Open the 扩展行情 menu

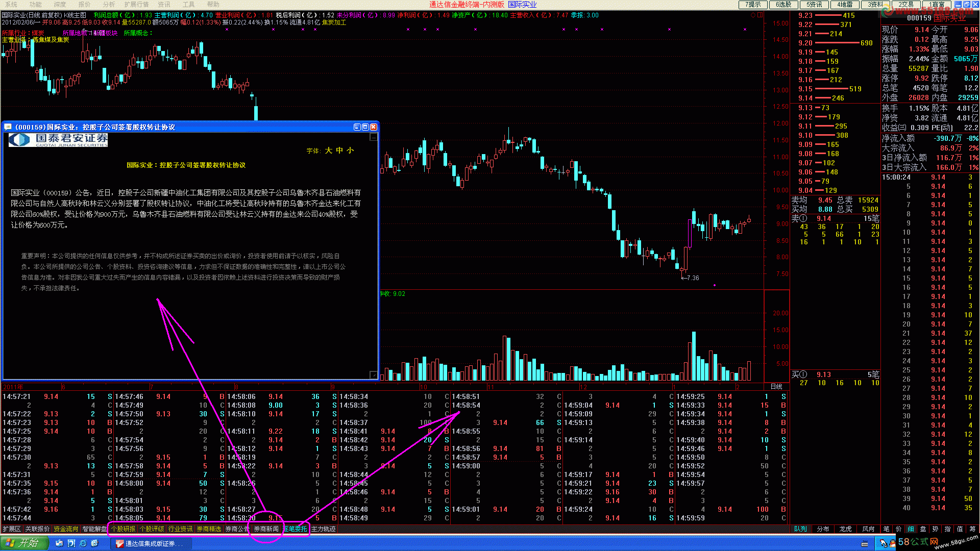point(137,5)
